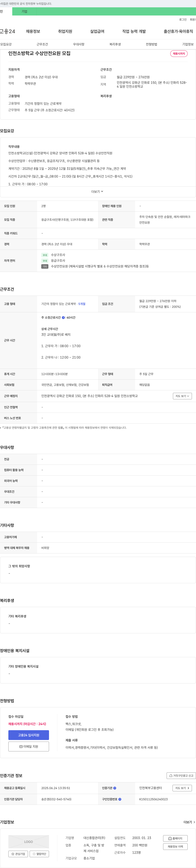Open 더보기 link in 기업정보 section
Viewport: 196px width, 868px height.
[189, 822]
